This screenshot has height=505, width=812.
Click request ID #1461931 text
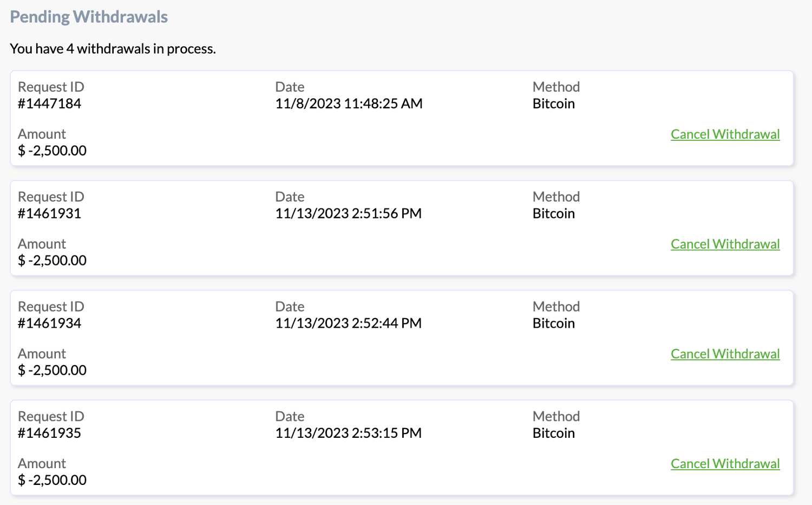49,213
